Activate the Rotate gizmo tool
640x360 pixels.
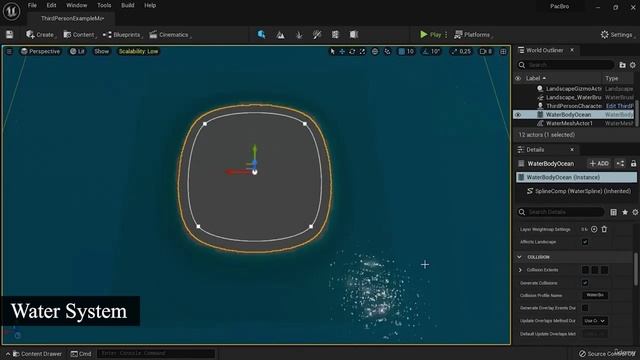(352, 51)
